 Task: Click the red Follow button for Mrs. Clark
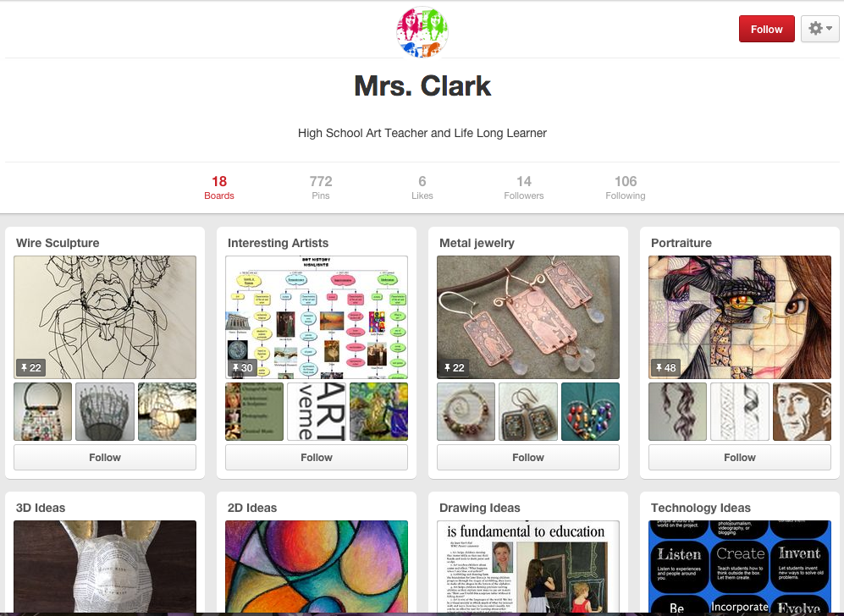coord(766,29)
